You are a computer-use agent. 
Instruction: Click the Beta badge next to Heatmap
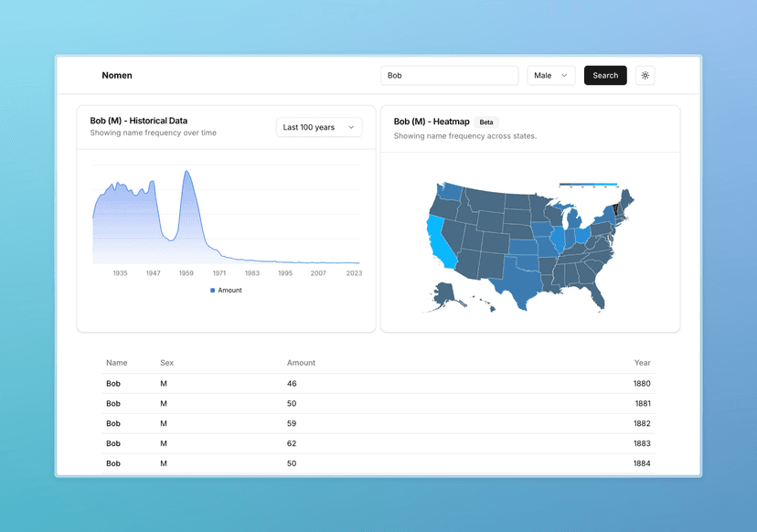coord(486,122)
